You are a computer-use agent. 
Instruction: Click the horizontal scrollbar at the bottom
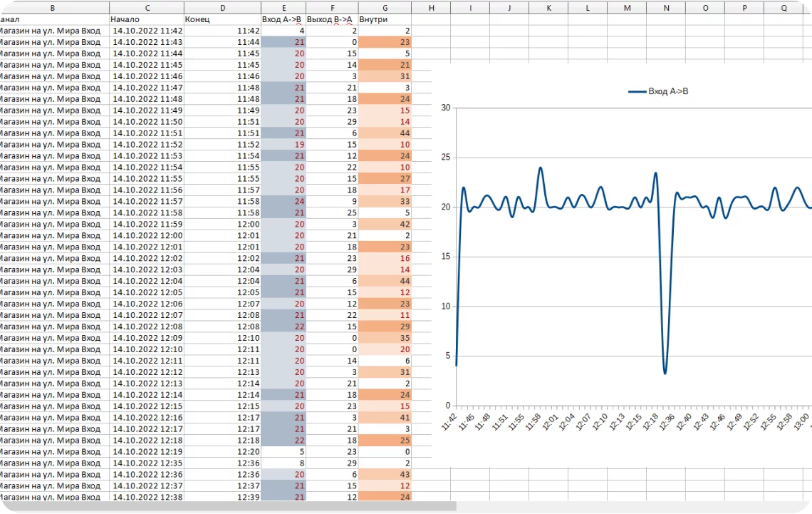click(228, 506)
